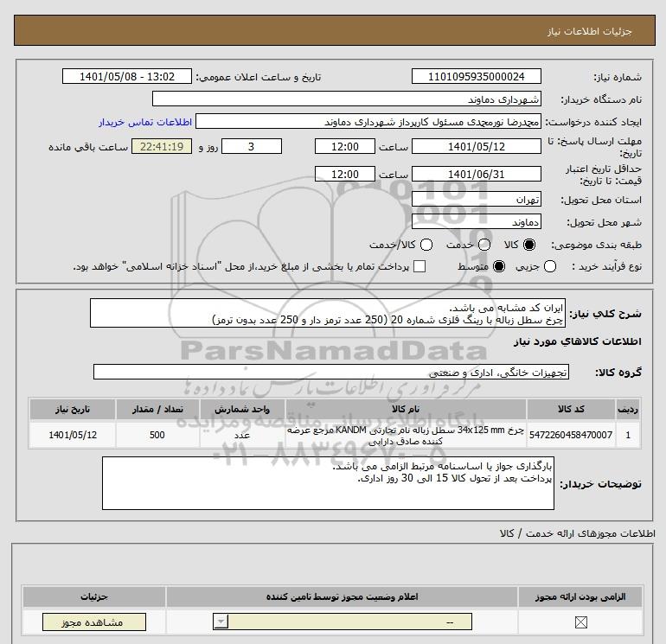Image resolution: width=666 pixels, height=644 pixels.
Task: Click the need date cell 1401/05/12
Action: click(x=72, y=435)
